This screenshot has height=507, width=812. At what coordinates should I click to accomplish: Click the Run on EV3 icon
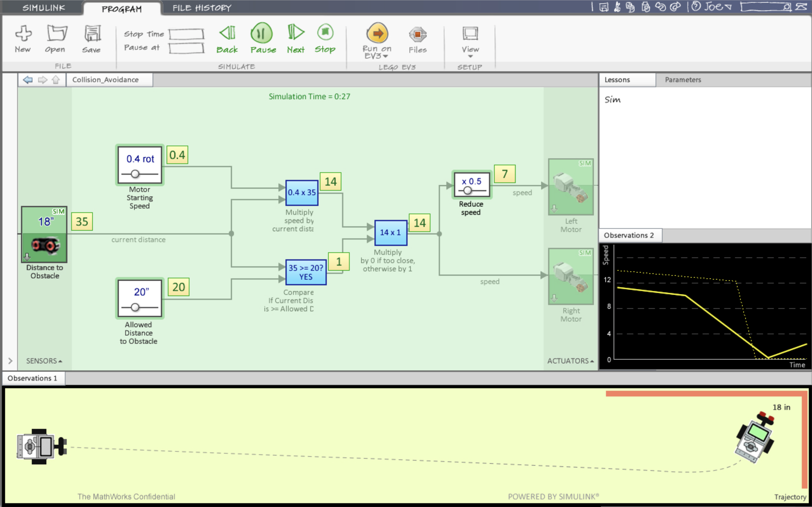[377, 34]
